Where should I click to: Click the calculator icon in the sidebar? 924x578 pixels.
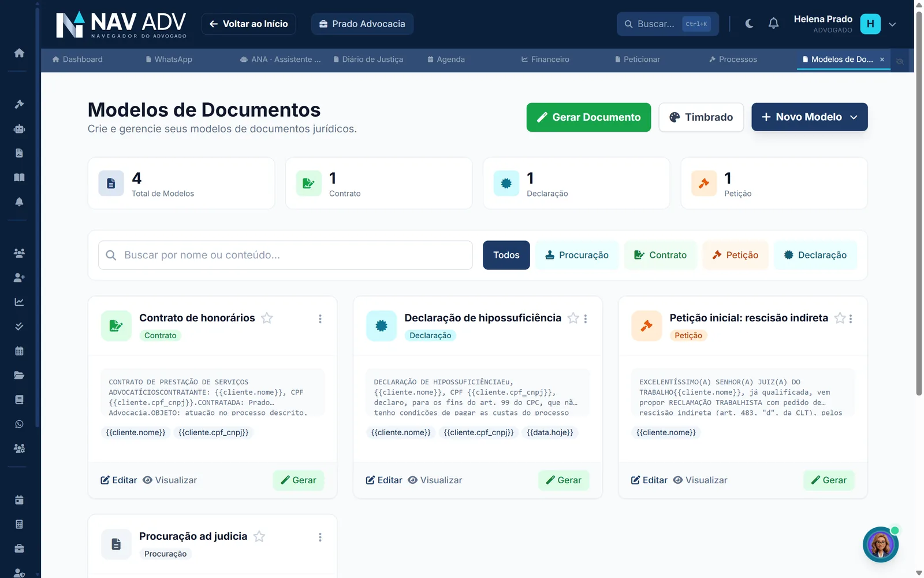[19, 524]
